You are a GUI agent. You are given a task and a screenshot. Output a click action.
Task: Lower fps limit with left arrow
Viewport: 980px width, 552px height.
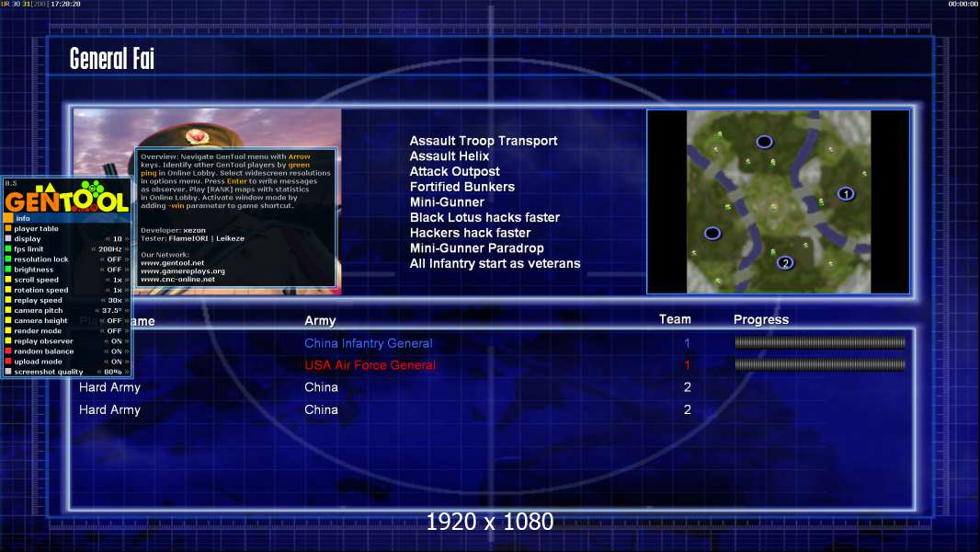94,248
